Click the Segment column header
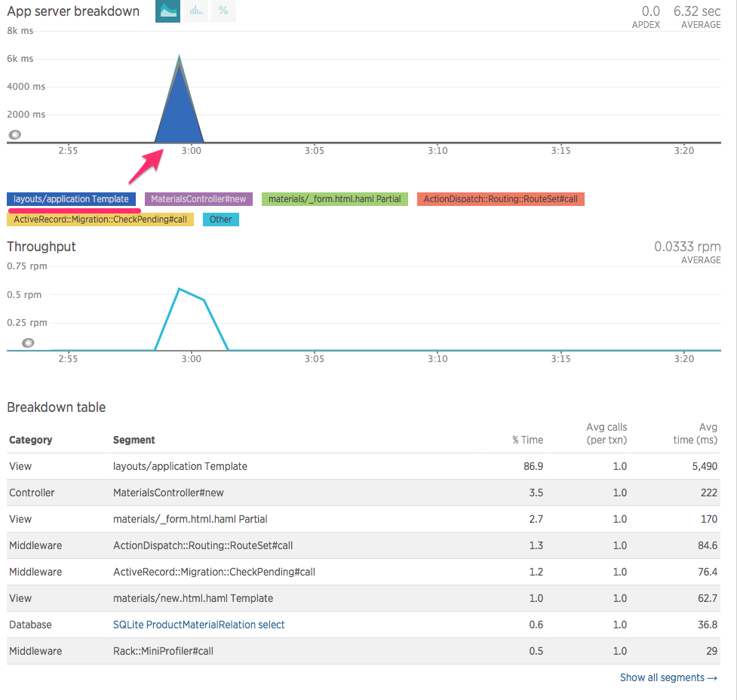Image resolution: width=737 pixels, height=700 pixels. click(x=134, y=440)
